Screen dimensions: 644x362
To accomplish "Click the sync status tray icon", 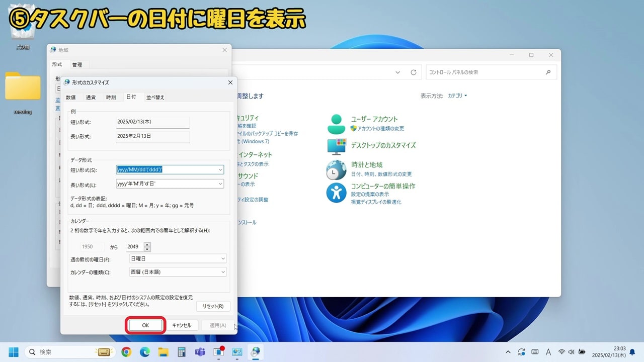I will [521, 352].
